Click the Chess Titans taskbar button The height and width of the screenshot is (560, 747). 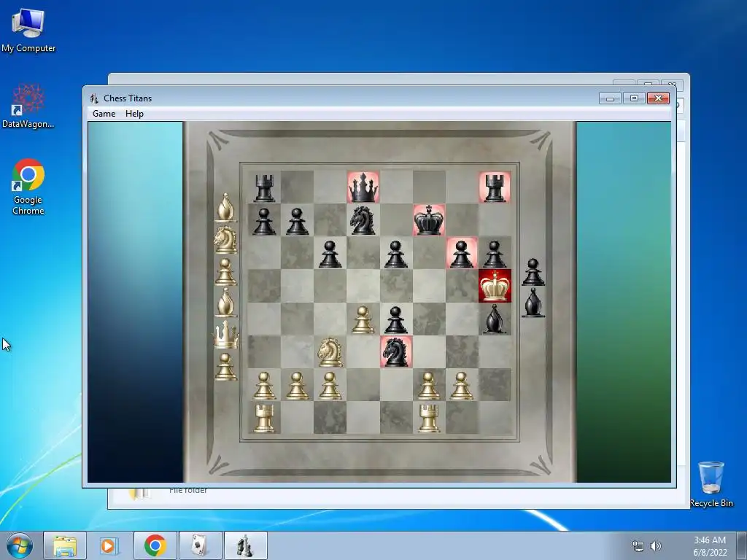tap(245, 545)
